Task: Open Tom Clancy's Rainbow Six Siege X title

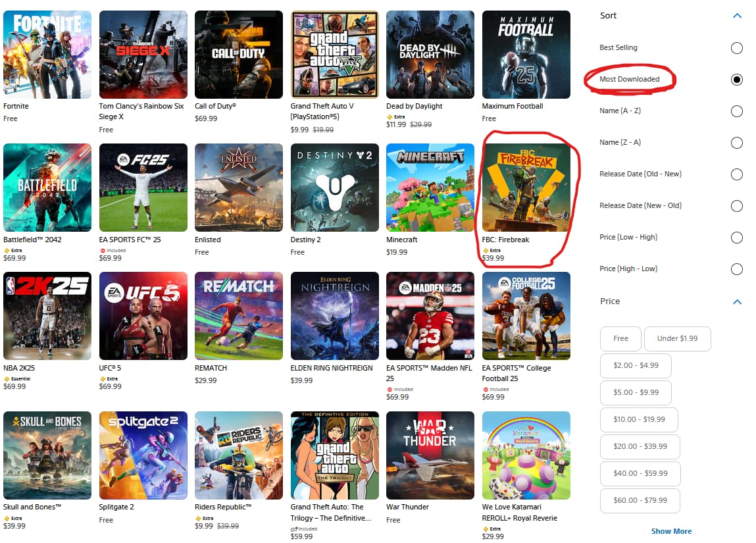Action: pos(141,111)
